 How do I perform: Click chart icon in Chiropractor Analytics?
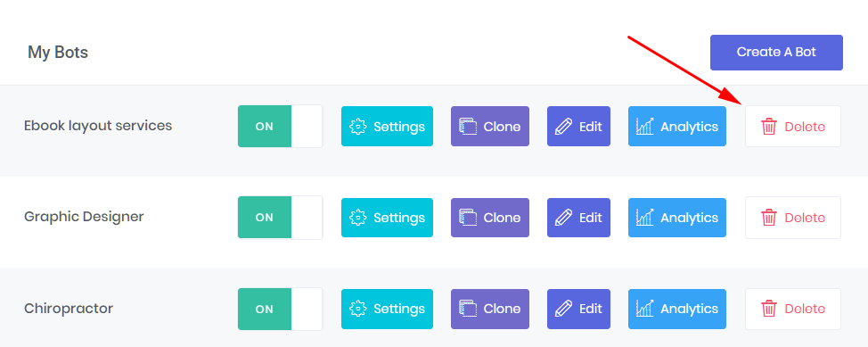pos(645,309)
